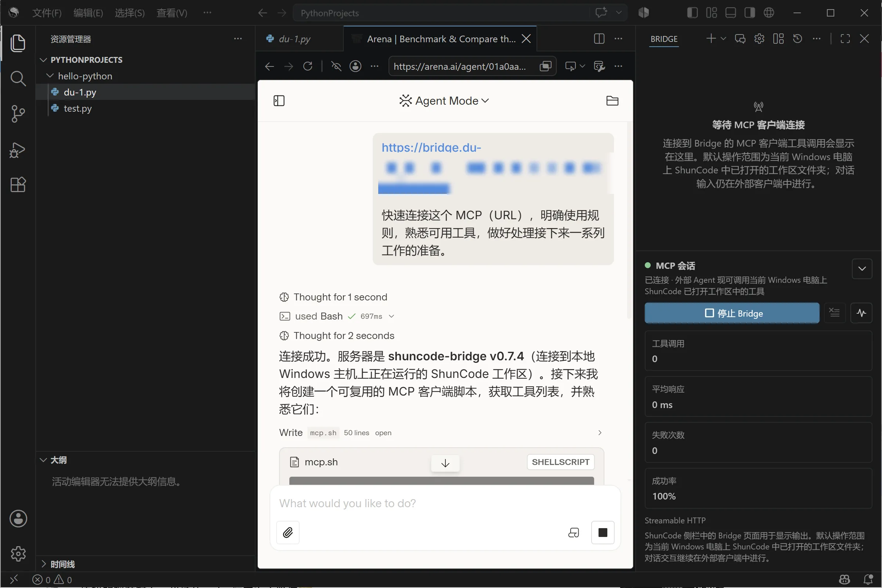Open Run and Debug view
882x588 pixels.
pyautogui.click(x=18, y=149)
